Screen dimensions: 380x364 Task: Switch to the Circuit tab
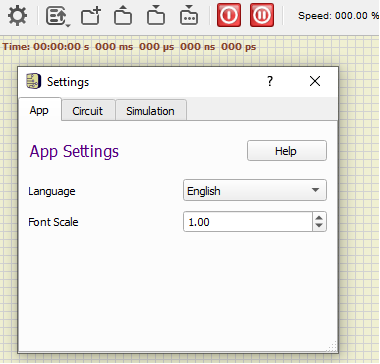click(x=87, y=111)
